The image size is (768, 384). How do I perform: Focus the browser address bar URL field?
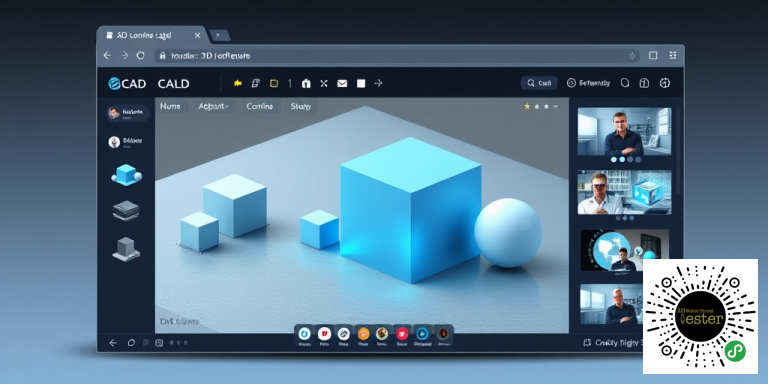397,56
